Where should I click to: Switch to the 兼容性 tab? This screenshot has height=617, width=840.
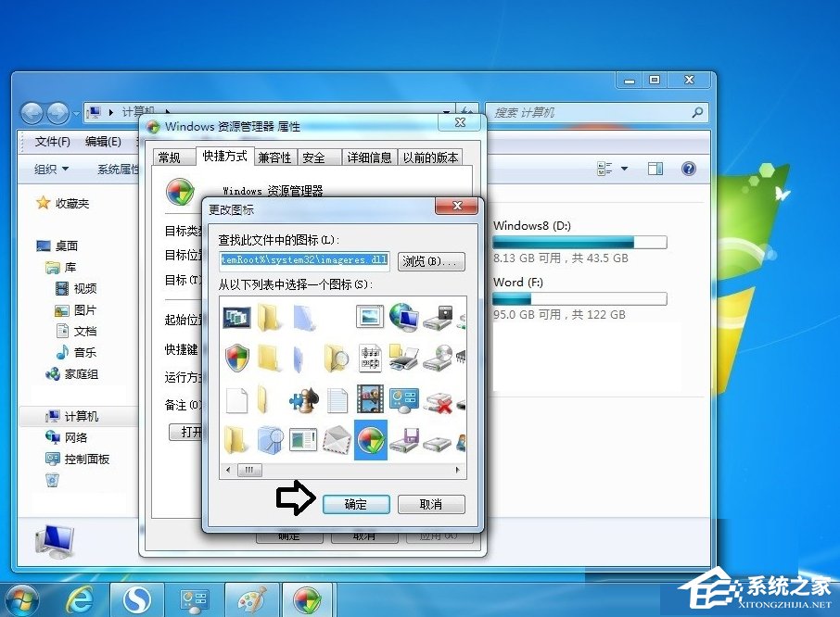(276, 157)
